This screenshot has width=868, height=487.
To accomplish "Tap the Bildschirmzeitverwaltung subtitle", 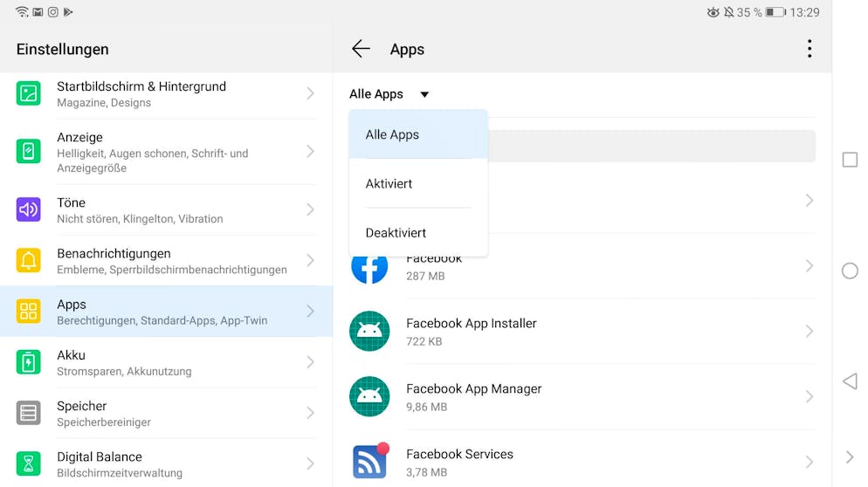I will (120, 473).
